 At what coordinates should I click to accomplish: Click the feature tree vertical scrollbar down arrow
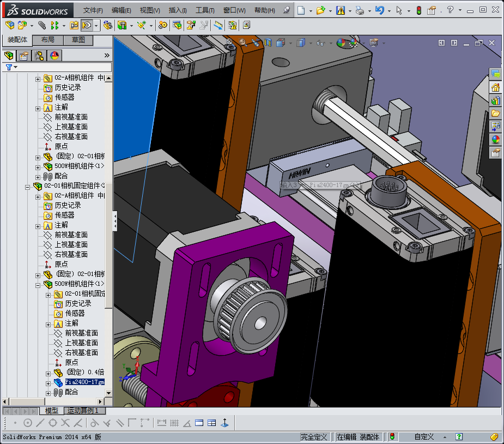click(x=108, y=393)
